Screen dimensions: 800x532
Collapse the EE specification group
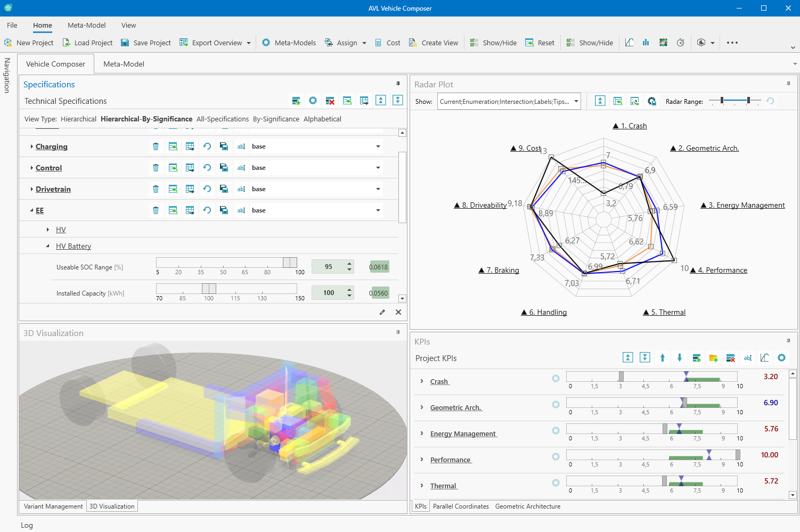click(x=31, y=210)
